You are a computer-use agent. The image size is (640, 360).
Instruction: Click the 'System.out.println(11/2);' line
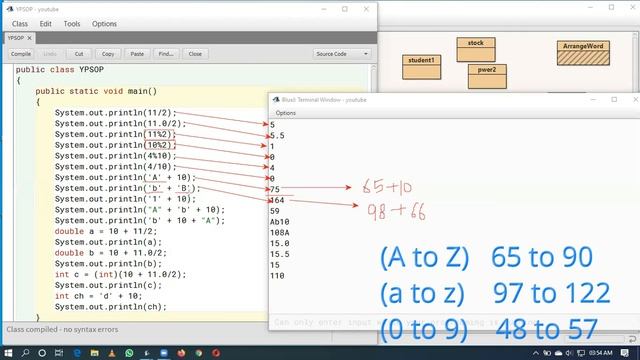[x=116, y=113]
